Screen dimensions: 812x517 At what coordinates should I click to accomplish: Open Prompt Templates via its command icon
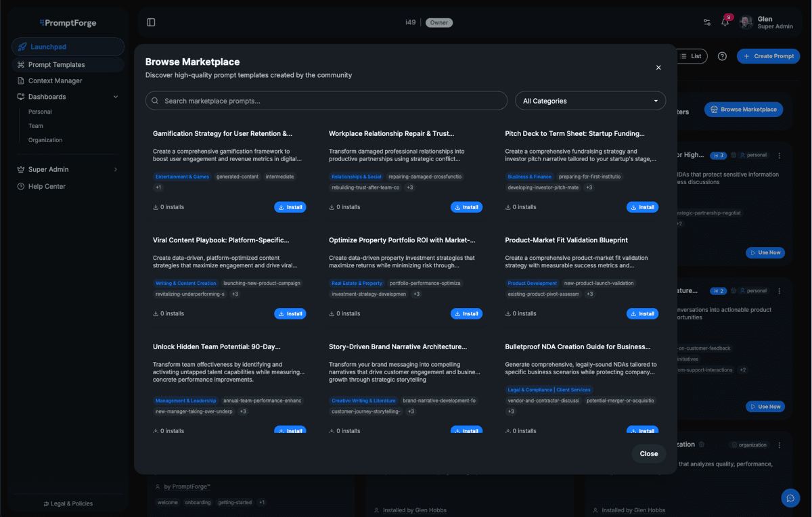click(x=21, y=64)
